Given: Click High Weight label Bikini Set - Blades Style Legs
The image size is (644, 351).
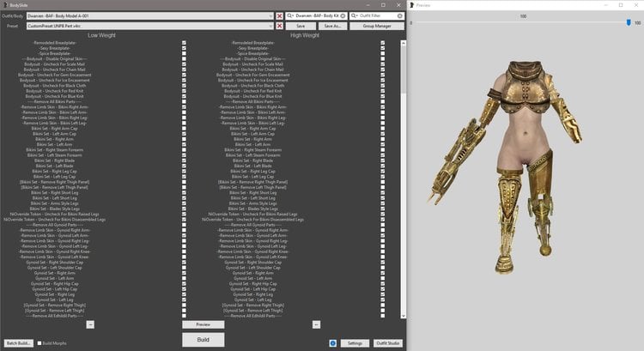Looking at the screenshot, I should pyautogui.click(x=253, y=209).
